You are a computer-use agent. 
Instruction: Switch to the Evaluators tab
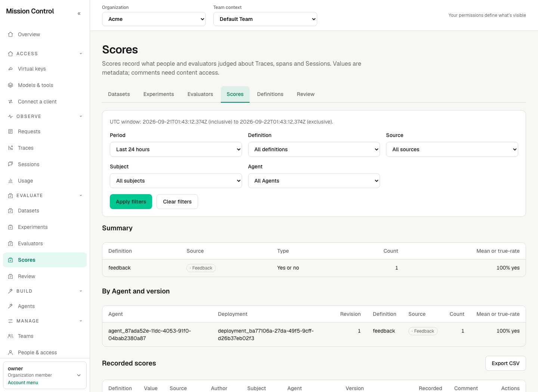point(200,94)
